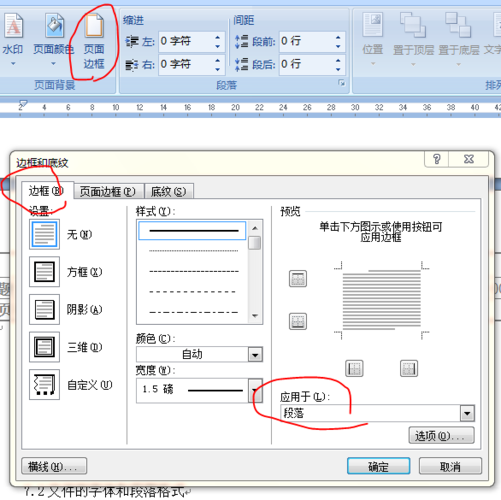Image resolution: width=501 pixels, height=500 pixels.
Task: Open the 页面颜色 page color menu
Action: coord(53,39)
